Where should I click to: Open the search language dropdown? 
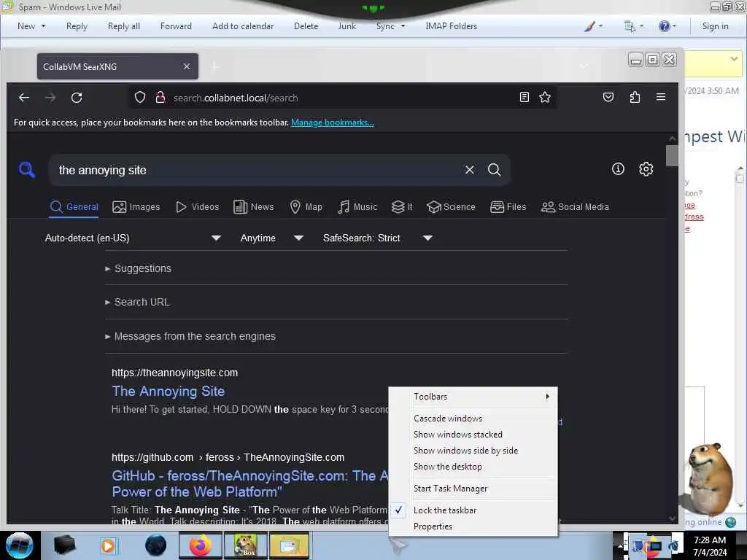pos(133,238)
